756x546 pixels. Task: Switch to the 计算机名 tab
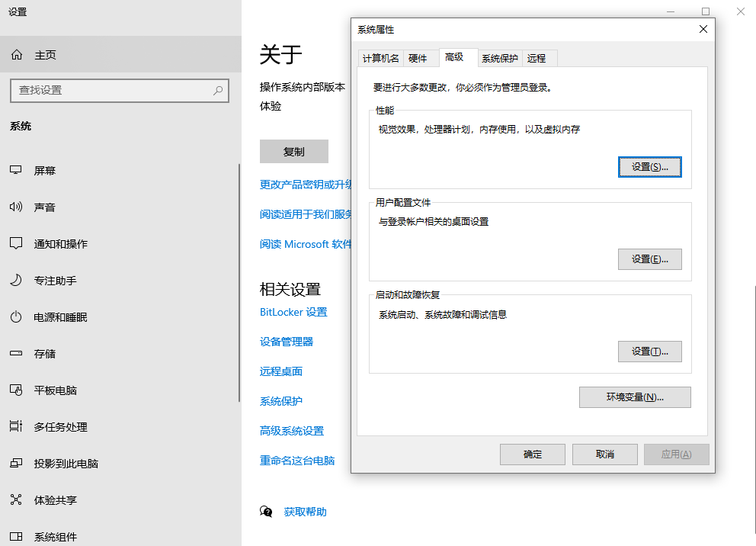(x=380, y=58)
